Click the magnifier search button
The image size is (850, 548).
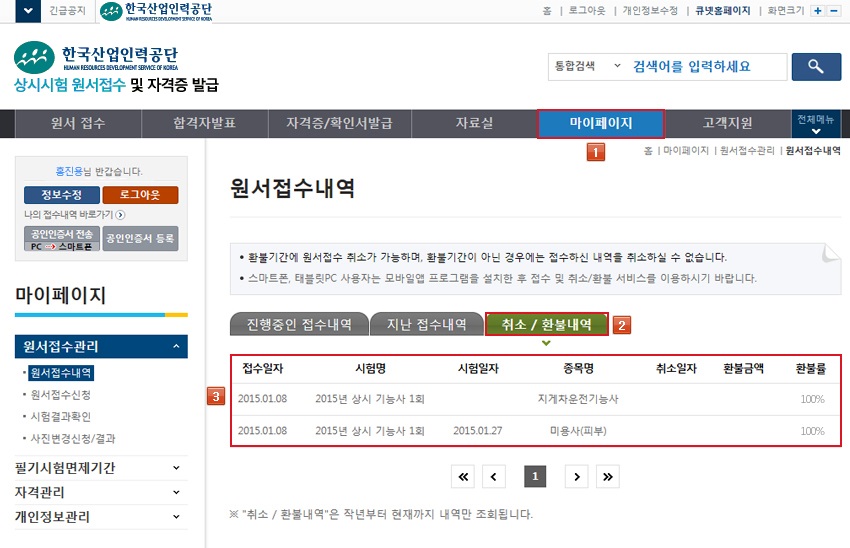click(x=816, y=67)
